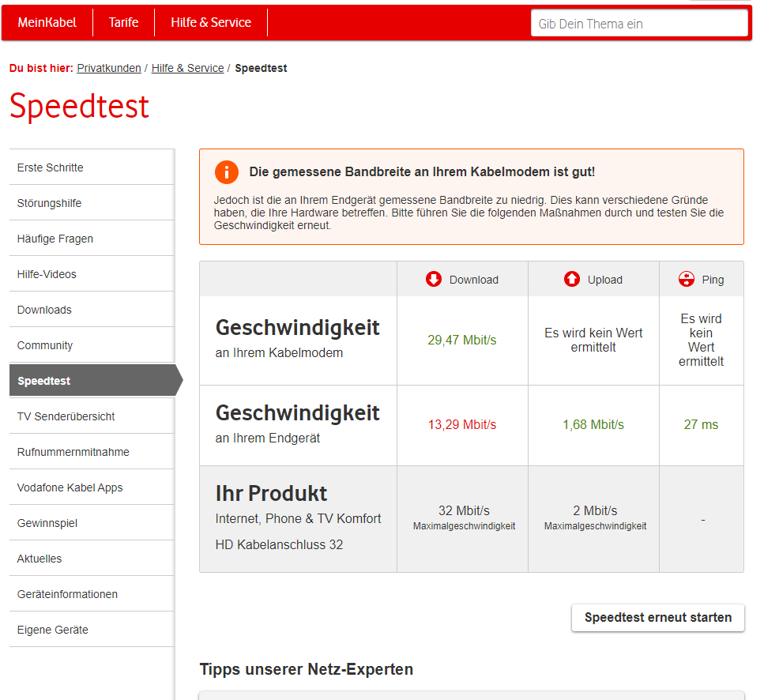779x700 pixels.
Task: Open Vodafone Kabel Apps in the sidebar
Action: (x=92, y=487)
